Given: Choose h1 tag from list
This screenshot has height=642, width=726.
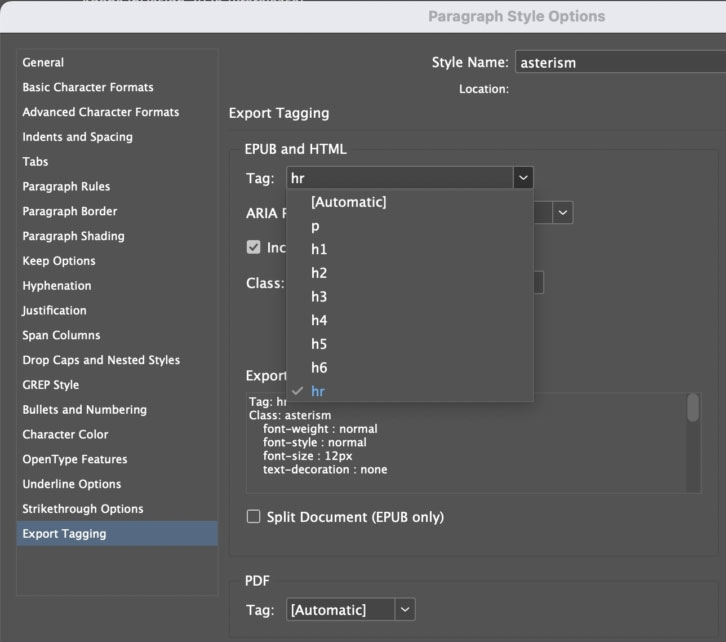Looking at the screenshot, I should point(410,249).
